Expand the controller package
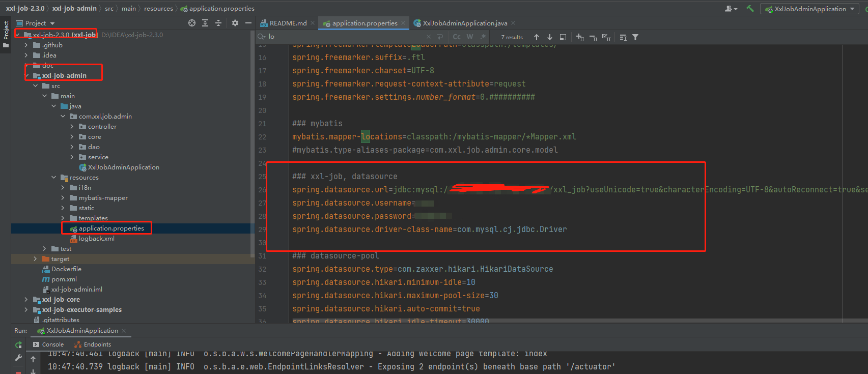868x374 pixels. coord(72,127)
